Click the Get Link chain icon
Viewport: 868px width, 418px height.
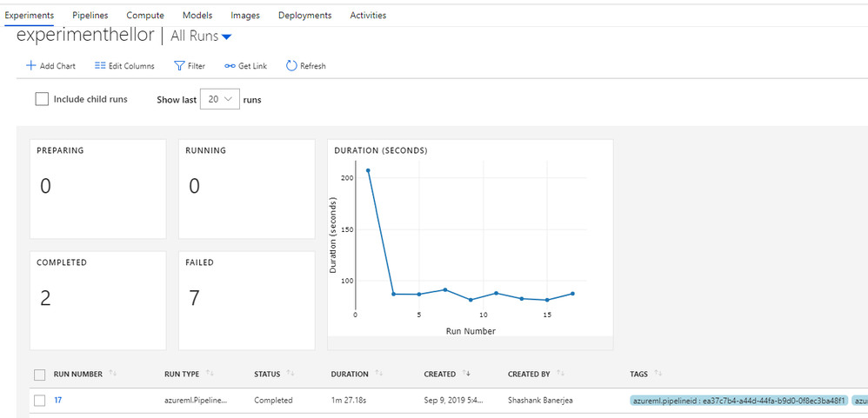tap(230, 66)
